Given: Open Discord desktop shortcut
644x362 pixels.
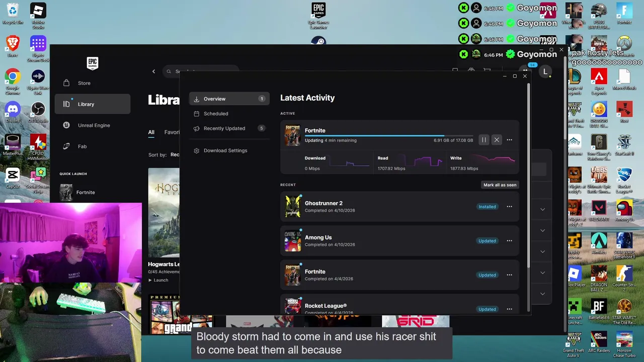Looking at the screenshot, I should coord(13,112).
